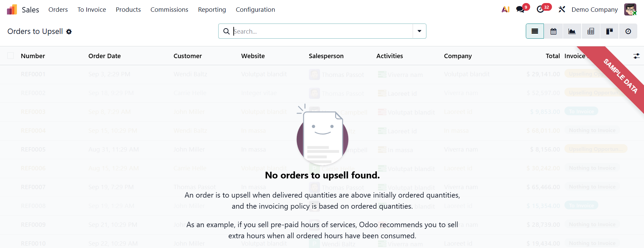
Task: Expand the user avatar menu
Action: pos(631,9)
